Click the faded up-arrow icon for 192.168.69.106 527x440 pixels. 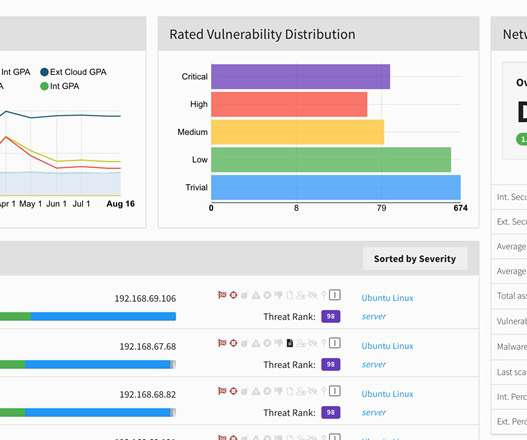tap(323, 295)
